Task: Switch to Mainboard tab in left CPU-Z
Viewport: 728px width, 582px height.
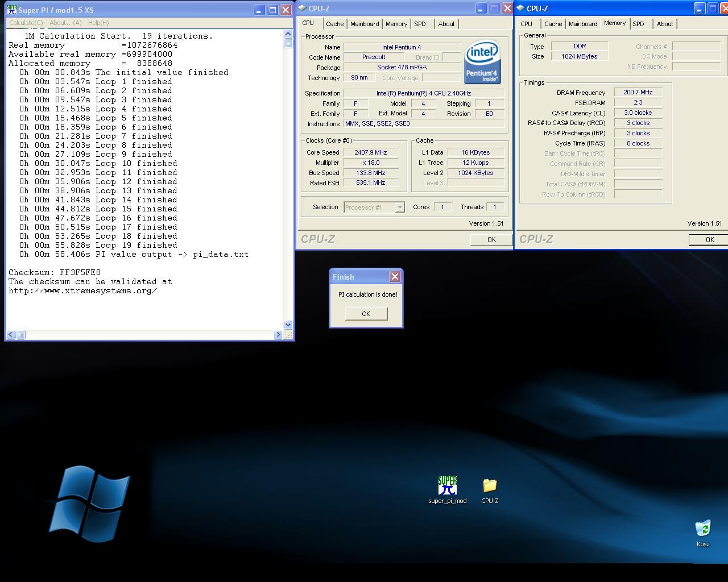Action: pyautogui.click(x=365, y=24)
